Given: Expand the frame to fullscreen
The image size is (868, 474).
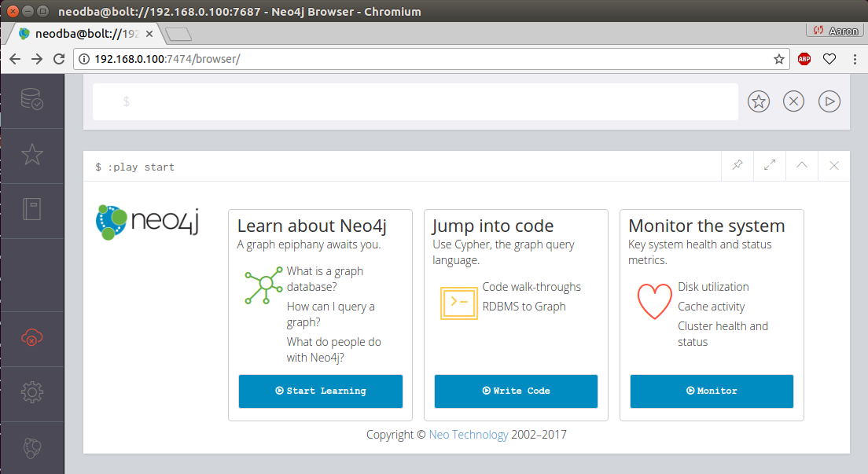Looking at the screenshot, I should (770, 166).
